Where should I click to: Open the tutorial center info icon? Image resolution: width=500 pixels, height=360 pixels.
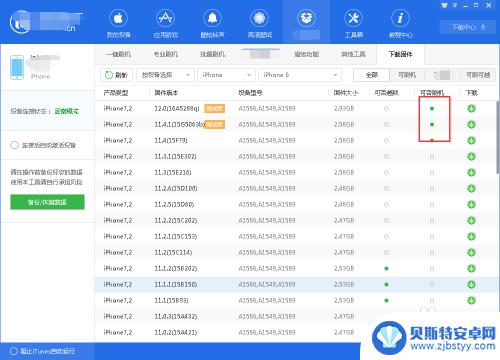tap(400, 19)
